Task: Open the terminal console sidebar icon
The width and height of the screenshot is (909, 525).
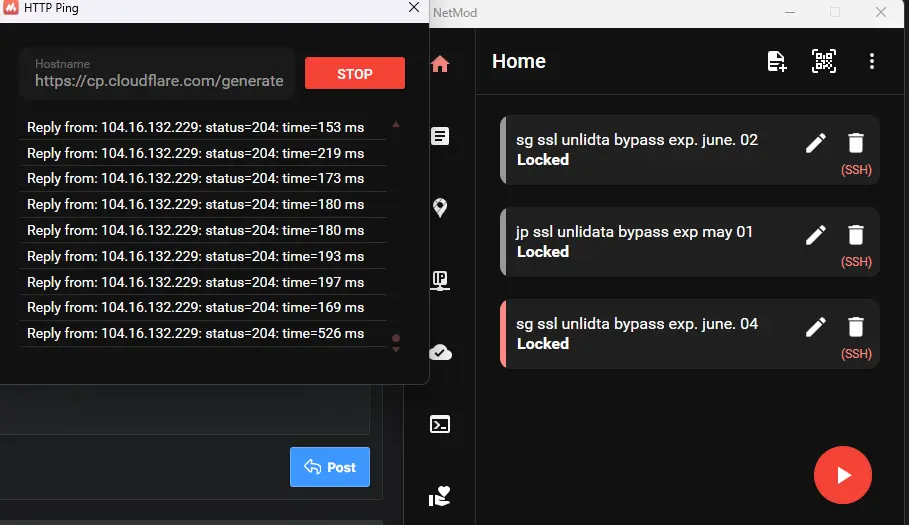Action: tap(440, 424)
